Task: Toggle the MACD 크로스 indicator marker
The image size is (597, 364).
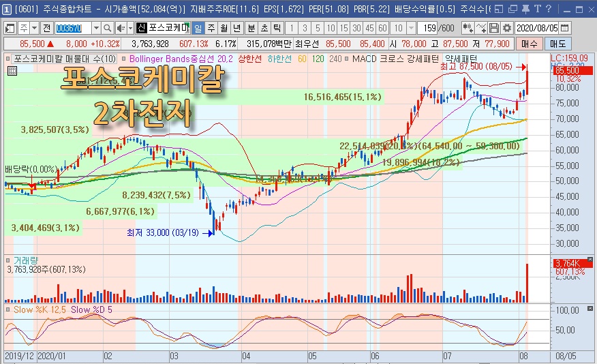Action: (x=346, y=59)
